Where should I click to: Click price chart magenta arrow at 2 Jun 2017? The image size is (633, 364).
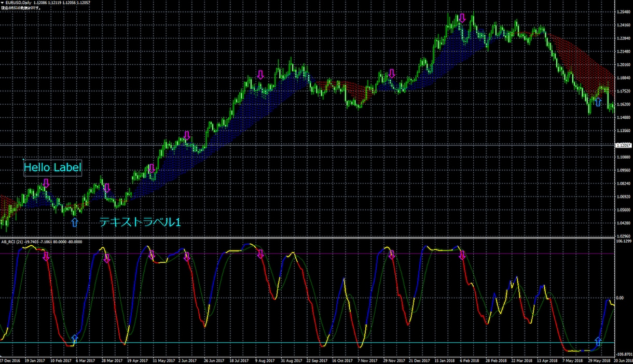(187, 135)
